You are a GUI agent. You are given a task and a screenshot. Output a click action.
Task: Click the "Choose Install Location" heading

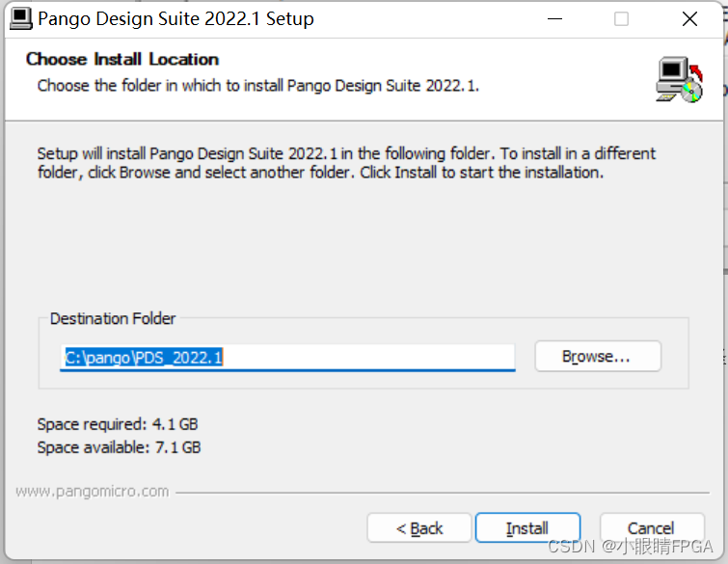click(122, 59)
